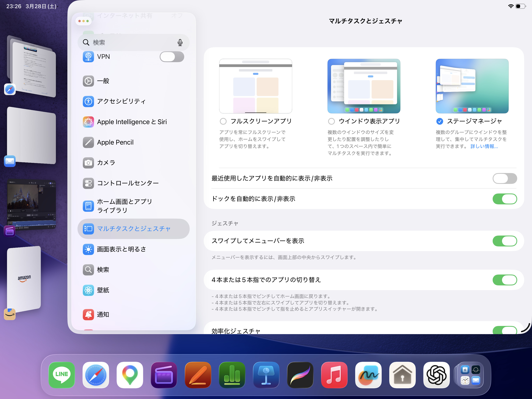Image resolution: width=532 pixels, height=399 pixels.
Task: Launch LINE from the dock
Action: coord(62,375)
